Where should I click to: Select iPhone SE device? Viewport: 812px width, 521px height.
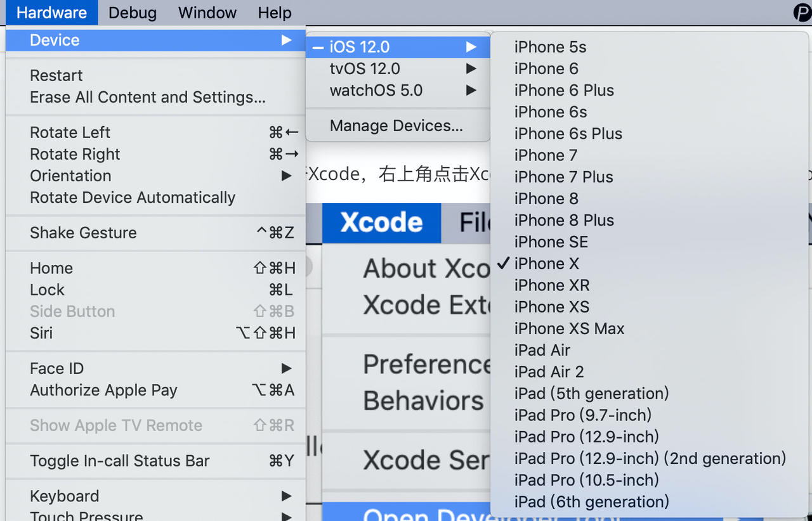coord(650,241)
